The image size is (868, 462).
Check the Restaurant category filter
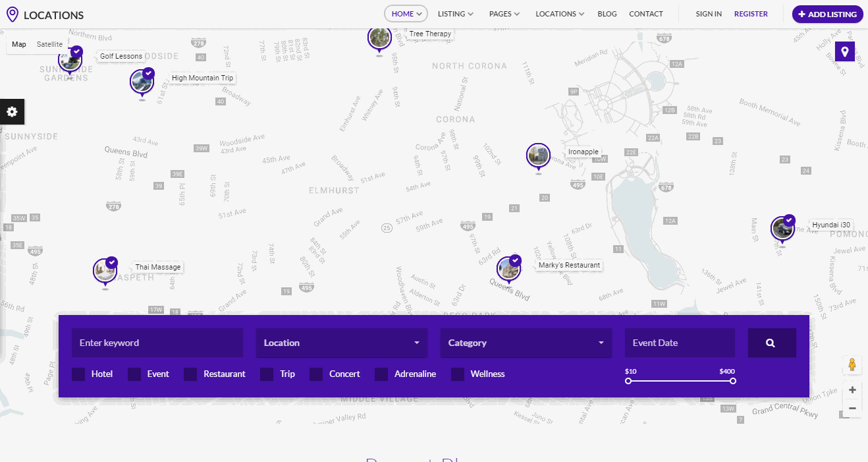coord(190,374)
